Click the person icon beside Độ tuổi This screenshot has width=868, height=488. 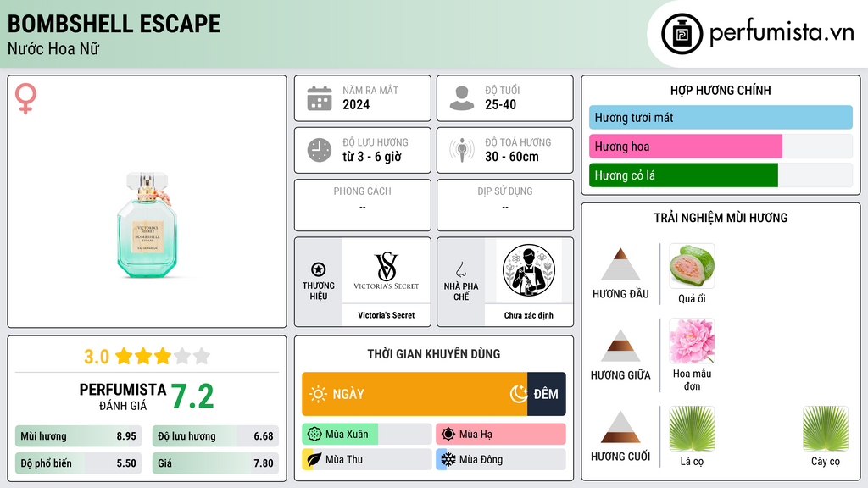click(462, 98)
